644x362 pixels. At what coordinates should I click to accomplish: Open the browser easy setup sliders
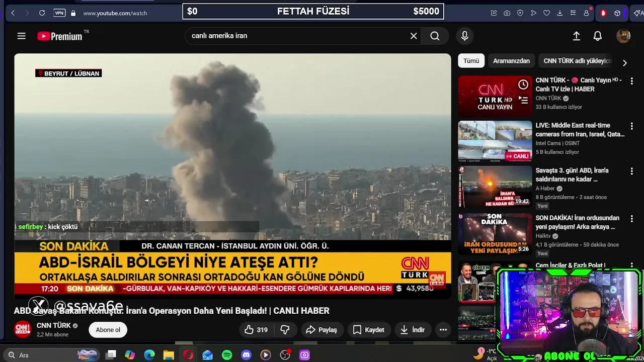pyautogui.click(x=573, y=13)
